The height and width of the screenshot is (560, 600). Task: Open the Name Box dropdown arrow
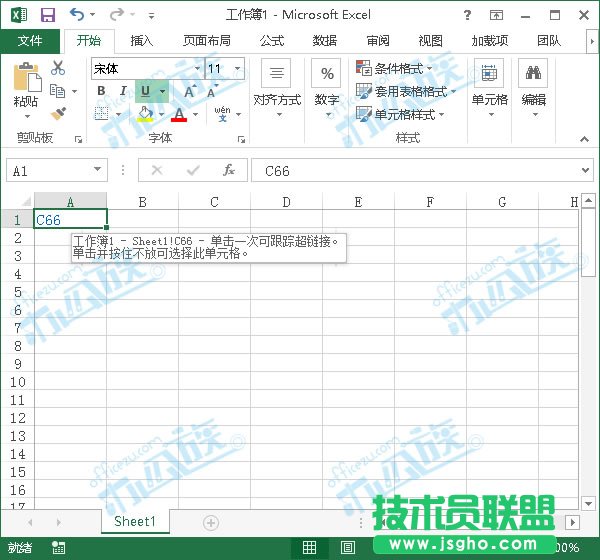(98, 169)
